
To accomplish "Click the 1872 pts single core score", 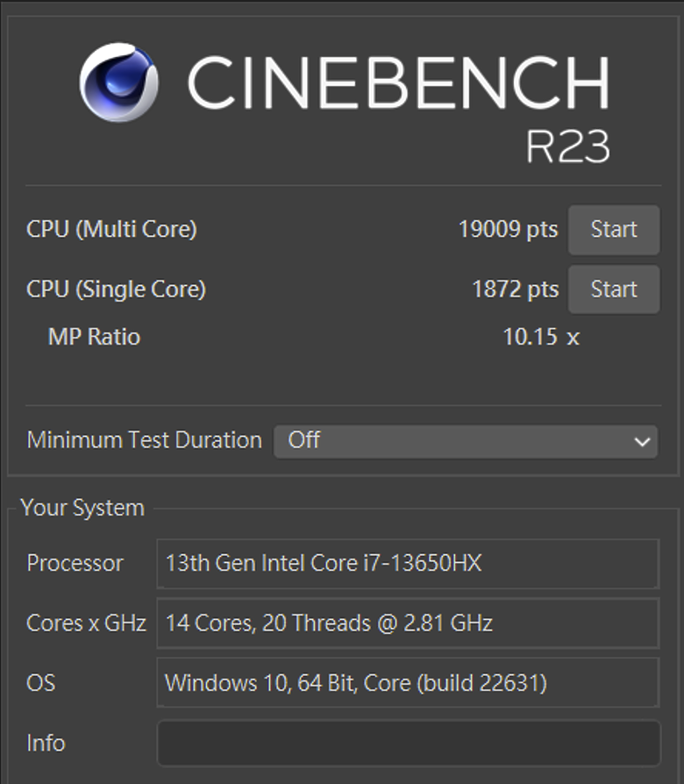I will pyautogui.click(x=515, y=289).
